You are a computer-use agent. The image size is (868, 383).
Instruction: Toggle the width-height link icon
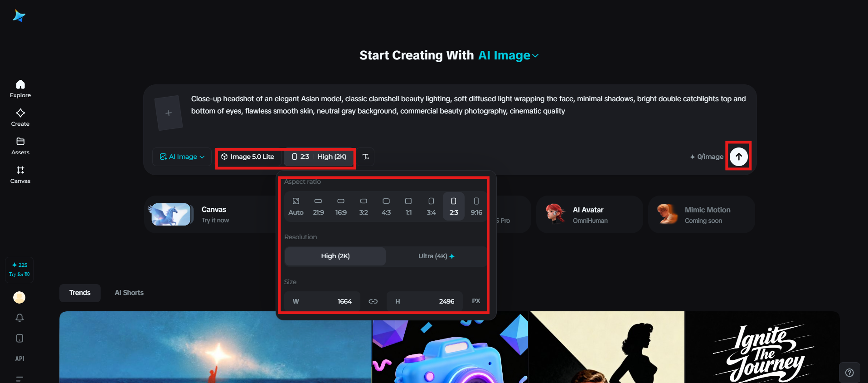[x=373, y=301]
